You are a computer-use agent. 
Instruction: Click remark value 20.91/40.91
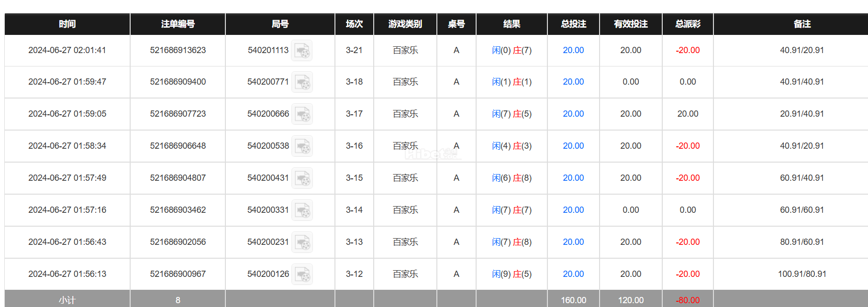tap(802, 114)
